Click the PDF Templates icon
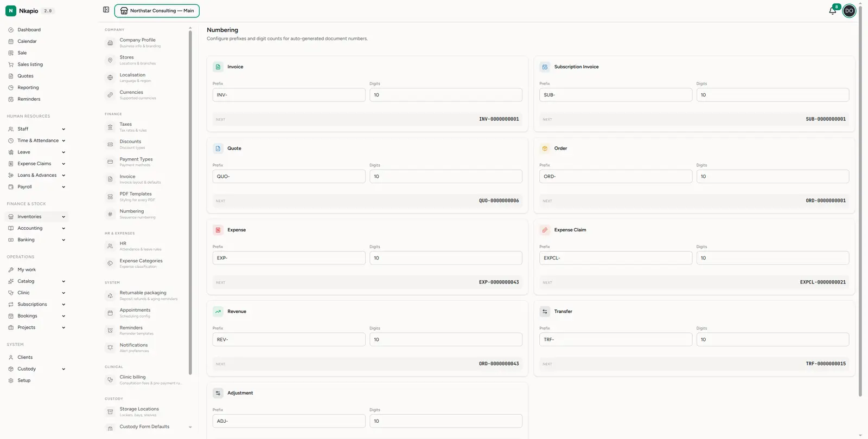 pos(110,197)
